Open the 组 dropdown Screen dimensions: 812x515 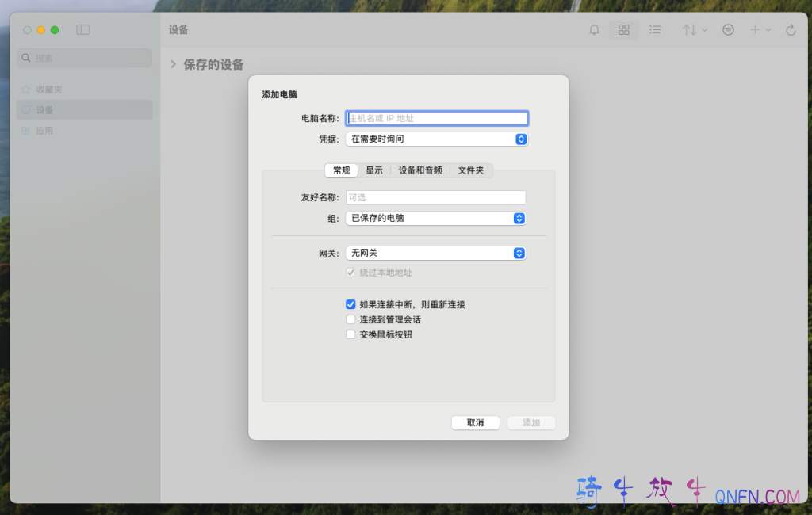pos(435,218)
